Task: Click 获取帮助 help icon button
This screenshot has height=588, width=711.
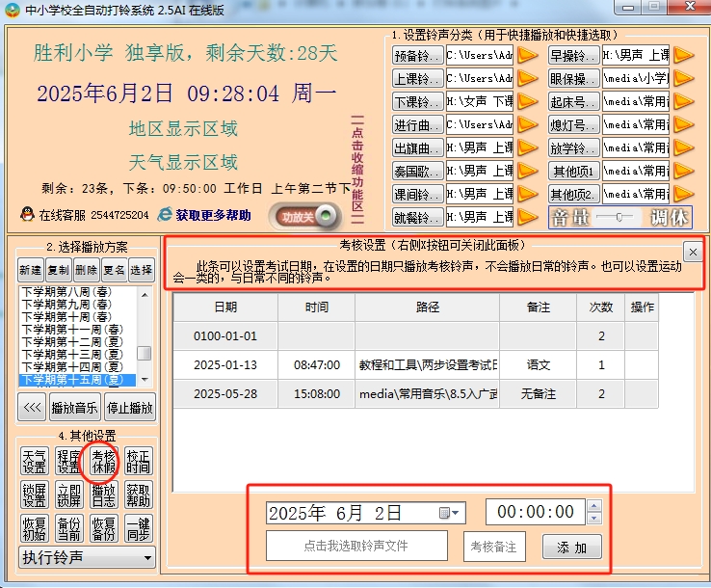Action: (x=139, y=494)
